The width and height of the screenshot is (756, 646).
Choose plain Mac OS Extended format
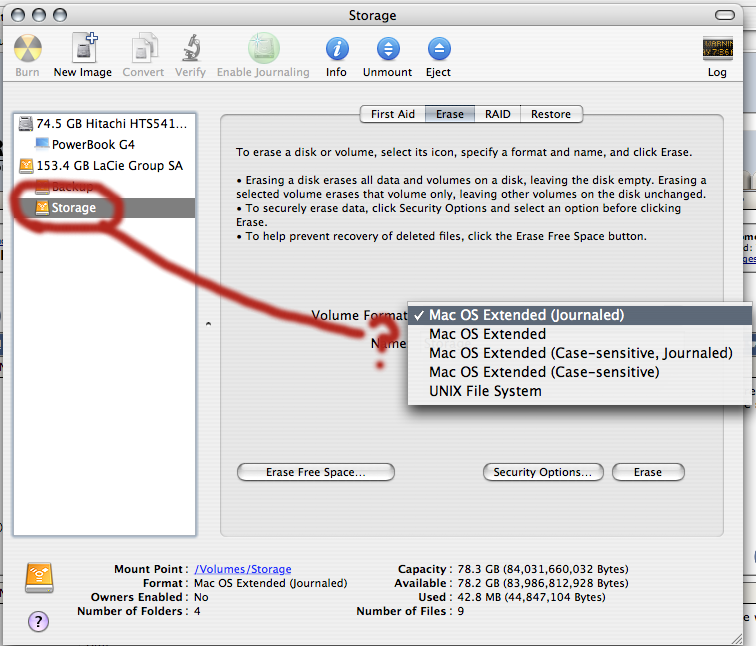[x=580, y=334]
